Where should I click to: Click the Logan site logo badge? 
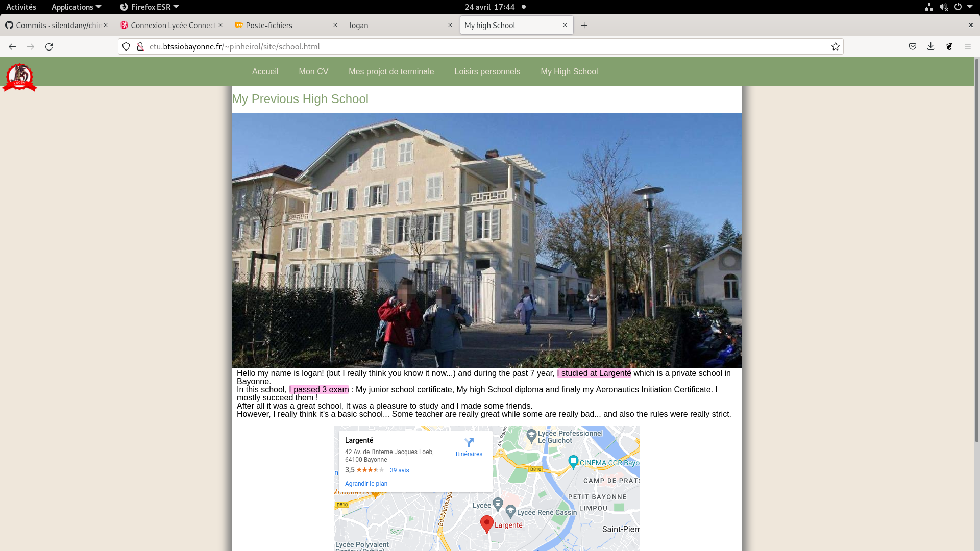[19, 78]
